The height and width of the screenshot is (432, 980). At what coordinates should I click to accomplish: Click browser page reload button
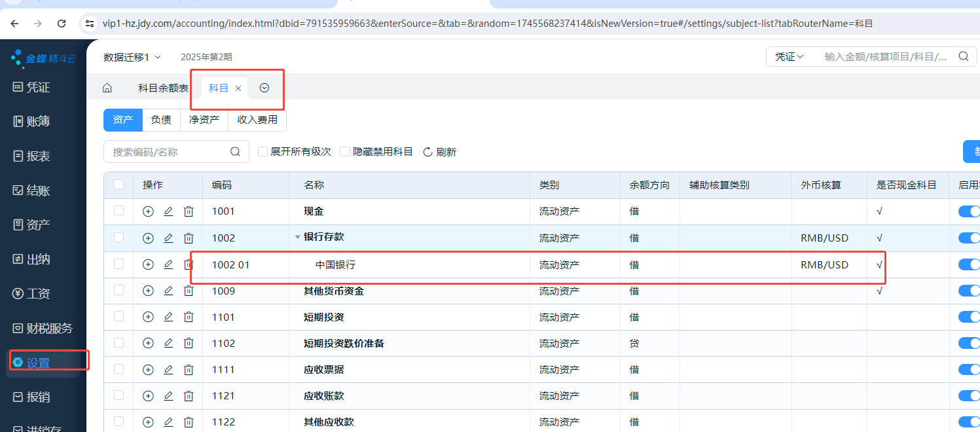[62, 24]
